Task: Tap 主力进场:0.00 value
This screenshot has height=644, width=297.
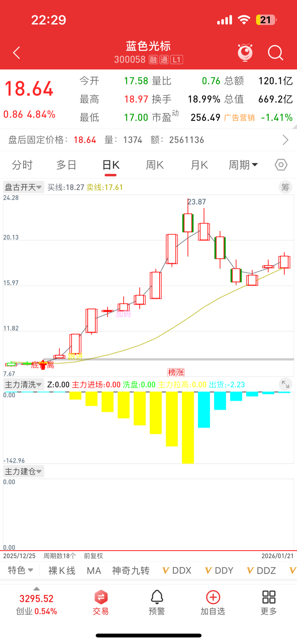Action: click(x=96, y=385)
